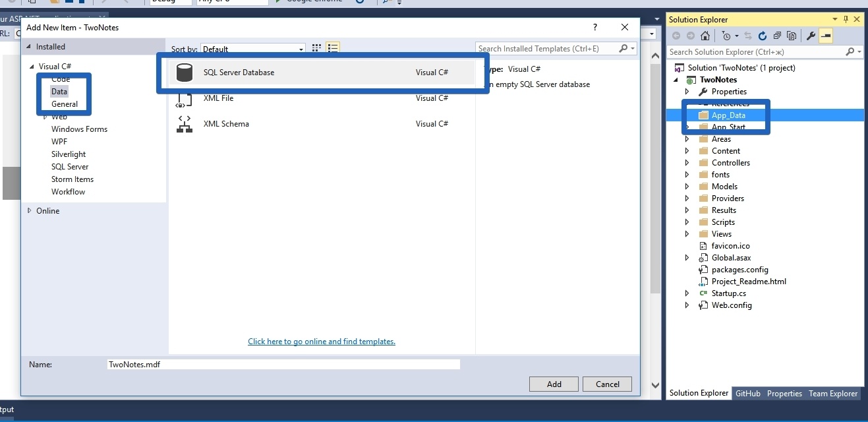Click the go online and find templates link

tap(322, 342)
